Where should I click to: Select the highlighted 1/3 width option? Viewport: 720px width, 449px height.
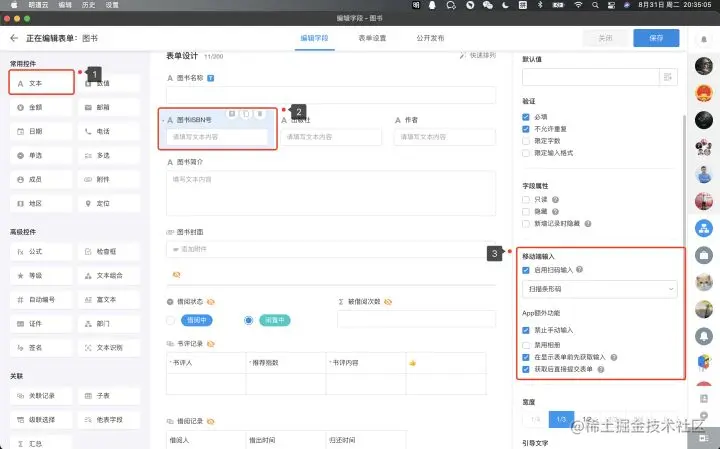[561, 419]
